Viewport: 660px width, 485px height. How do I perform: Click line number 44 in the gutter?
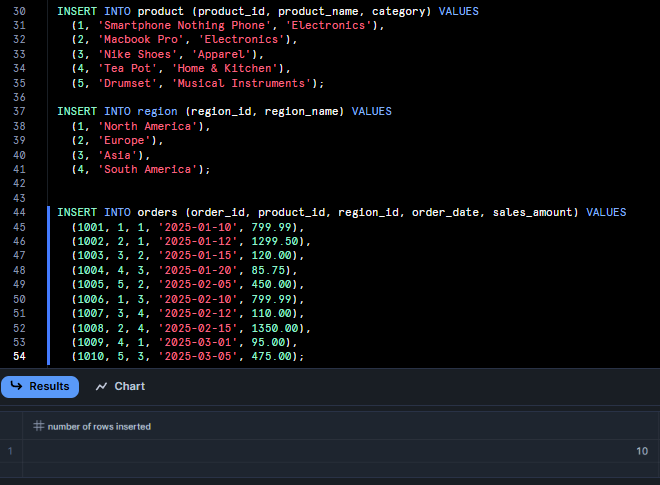click(x=17, y=213)
